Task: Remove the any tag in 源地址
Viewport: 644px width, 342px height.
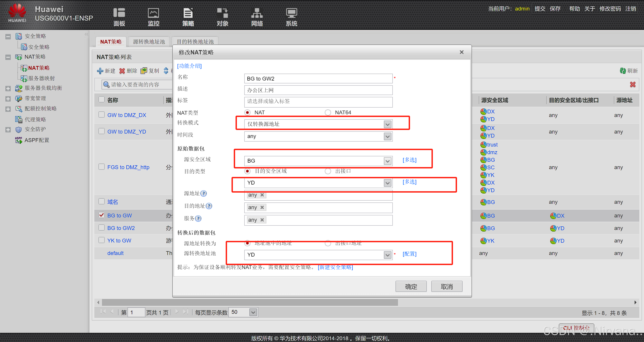Action: [x=262, y=195]
